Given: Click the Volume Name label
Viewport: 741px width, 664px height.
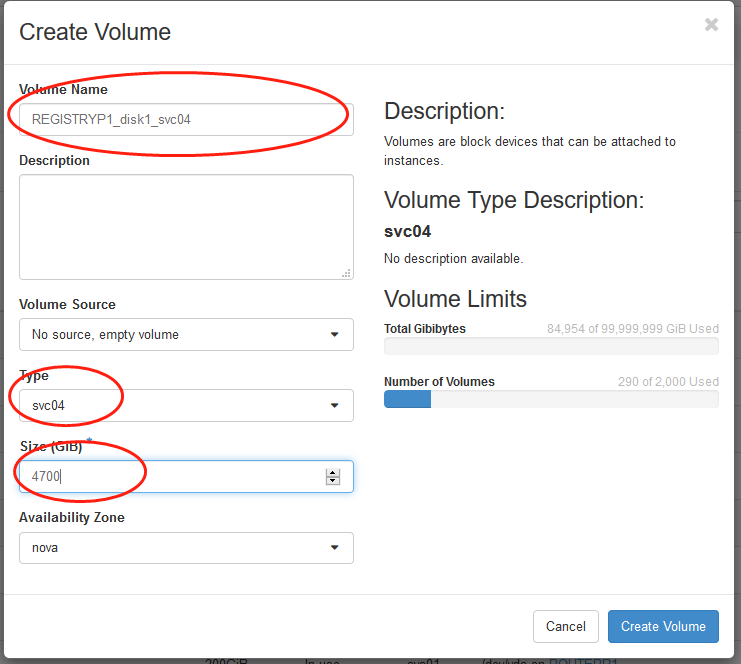Looking at the screenshot, I should [63, 90].
